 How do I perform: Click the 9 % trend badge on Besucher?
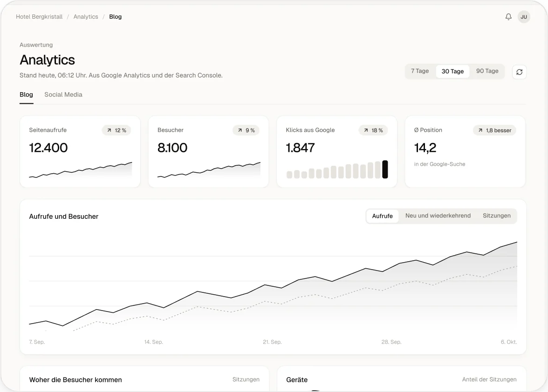click(x=246, y=130)
